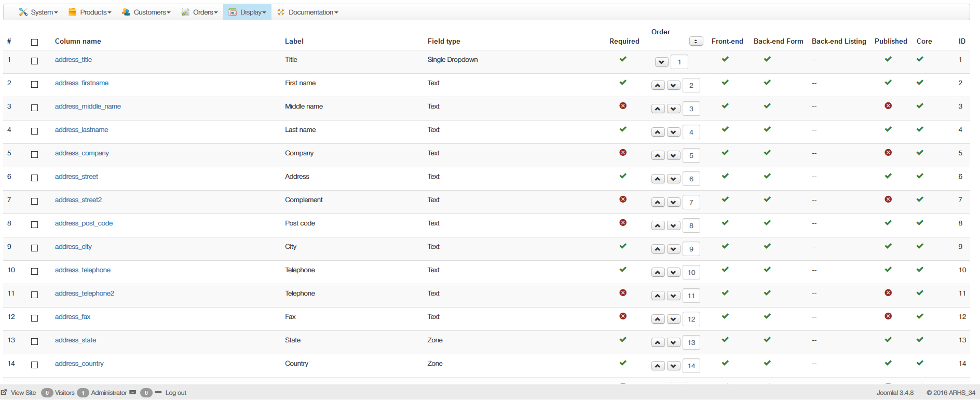Toggle required status for address_middle_name
Screen dimensions: 980x400
[623, 106]
